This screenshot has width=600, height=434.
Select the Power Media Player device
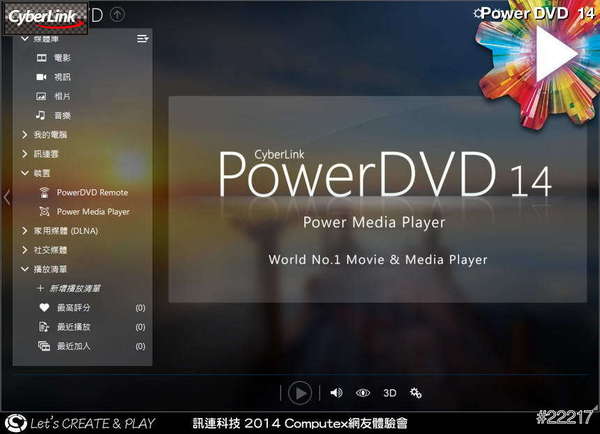coord(92,211)
